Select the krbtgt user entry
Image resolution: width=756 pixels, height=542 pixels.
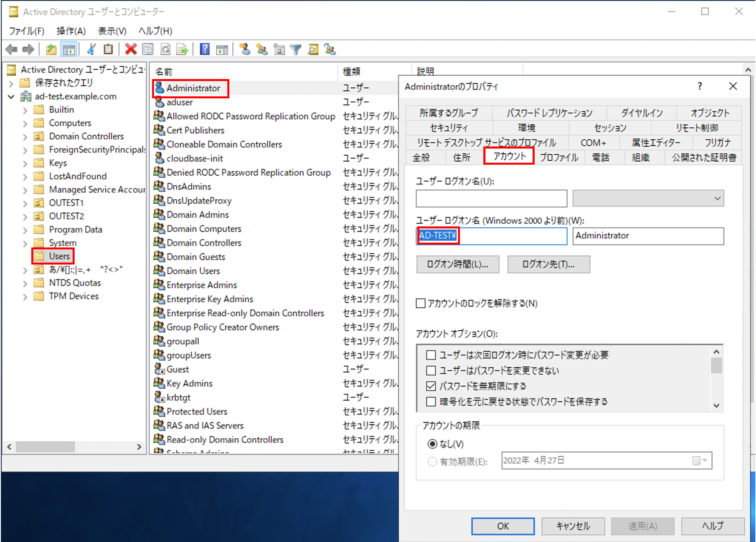tap(178, 398)
